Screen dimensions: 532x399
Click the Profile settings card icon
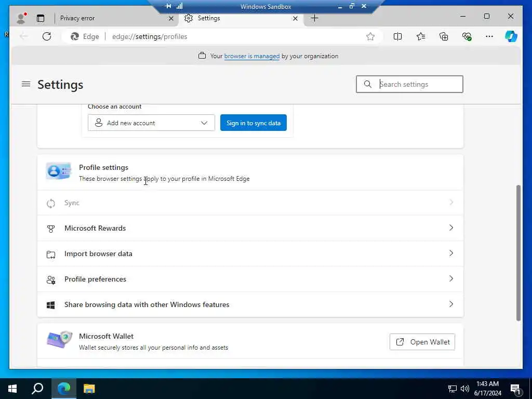tap(58, 171)
